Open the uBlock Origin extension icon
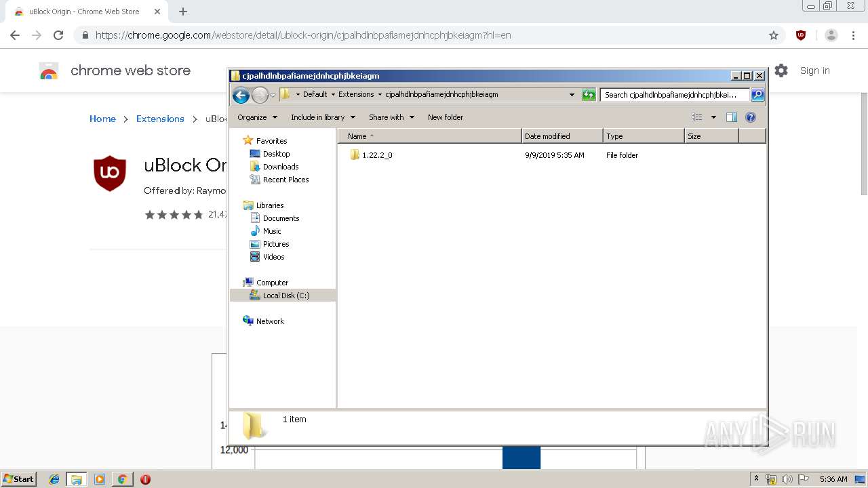 [x=801, y=35]
